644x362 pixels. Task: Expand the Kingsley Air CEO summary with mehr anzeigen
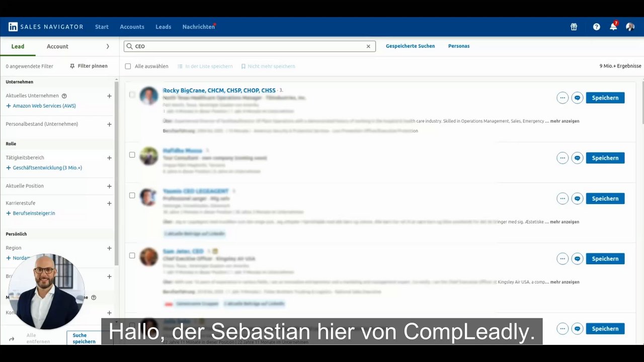click(x=565, y=282)
